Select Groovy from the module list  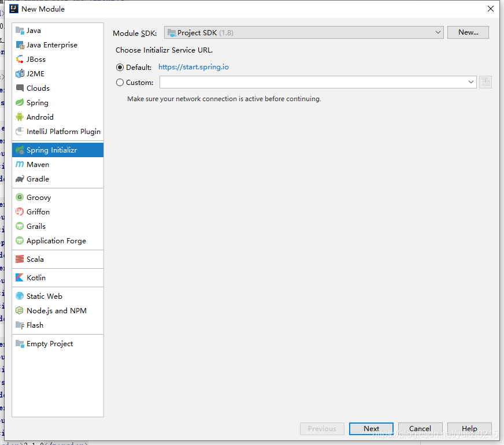[39, 198]
